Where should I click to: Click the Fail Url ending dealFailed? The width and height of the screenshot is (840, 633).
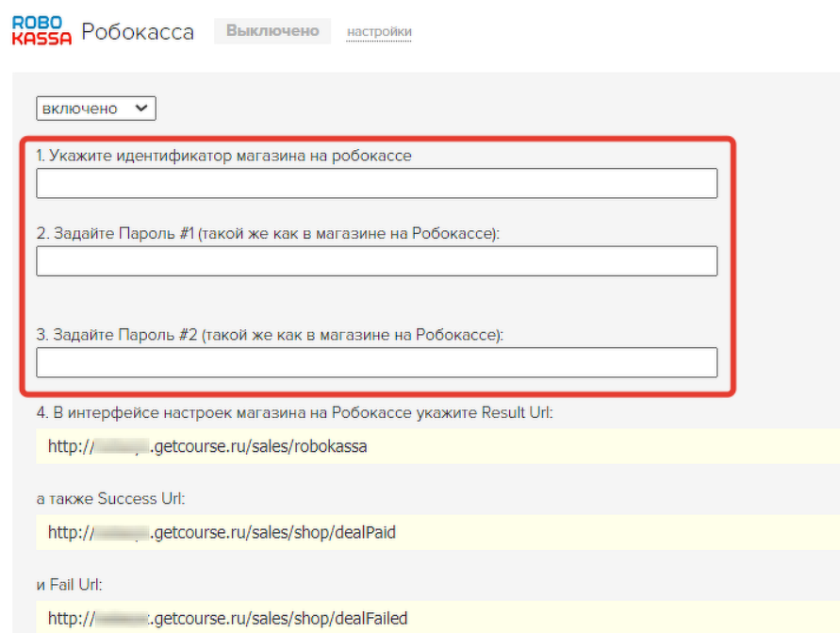[x=228, y=618]
